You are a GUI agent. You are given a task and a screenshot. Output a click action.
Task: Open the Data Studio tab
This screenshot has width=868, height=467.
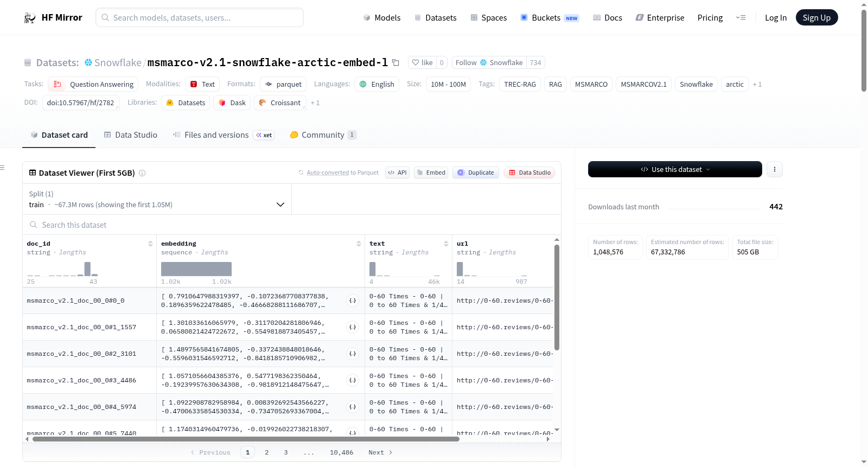(131, 135)
